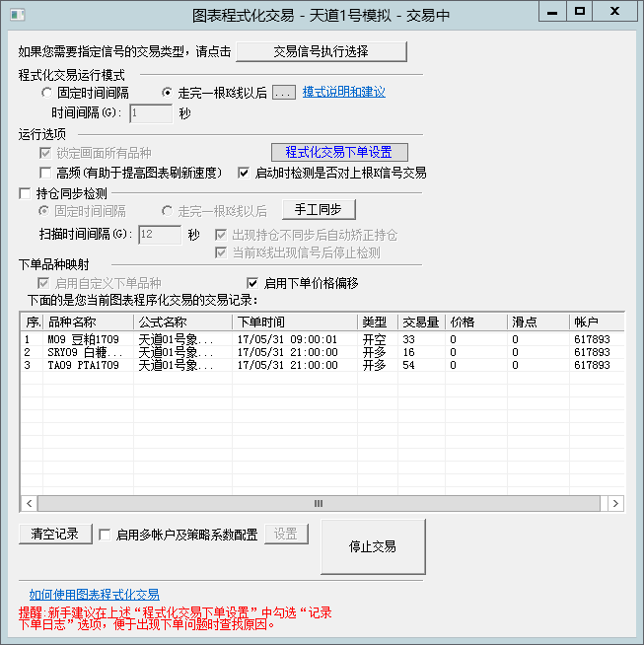Screen dimensions: 644x645
Task: Maximize the 图表程式化交易 window
Action: [580, 12]
